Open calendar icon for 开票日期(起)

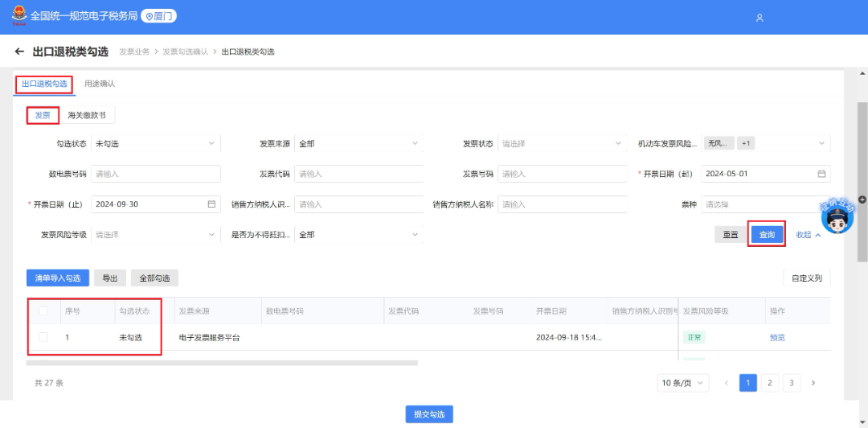[x=821, y=174]
